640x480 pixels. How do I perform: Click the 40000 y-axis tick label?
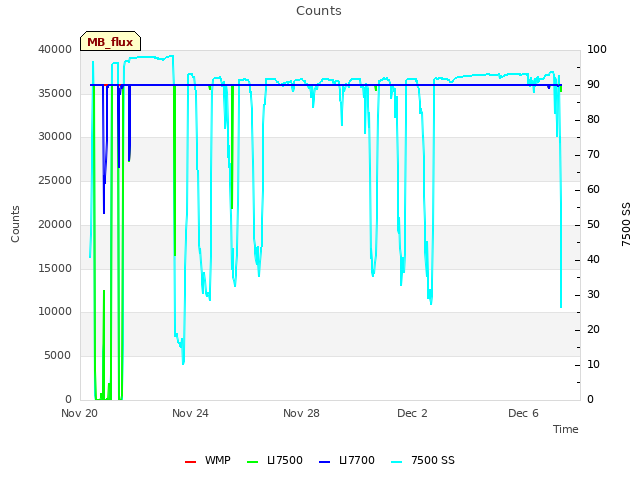(x=55, y=49)
